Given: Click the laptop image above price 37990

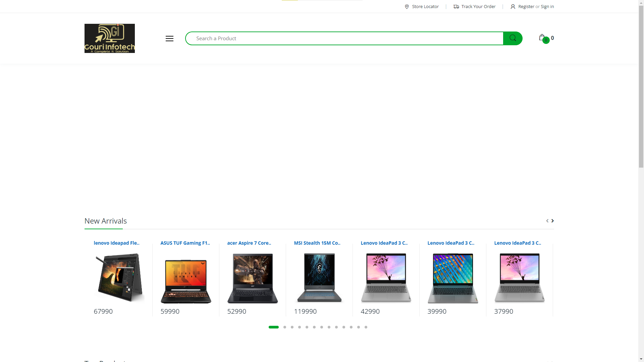Looking at the screenshot, I should 520,278.
